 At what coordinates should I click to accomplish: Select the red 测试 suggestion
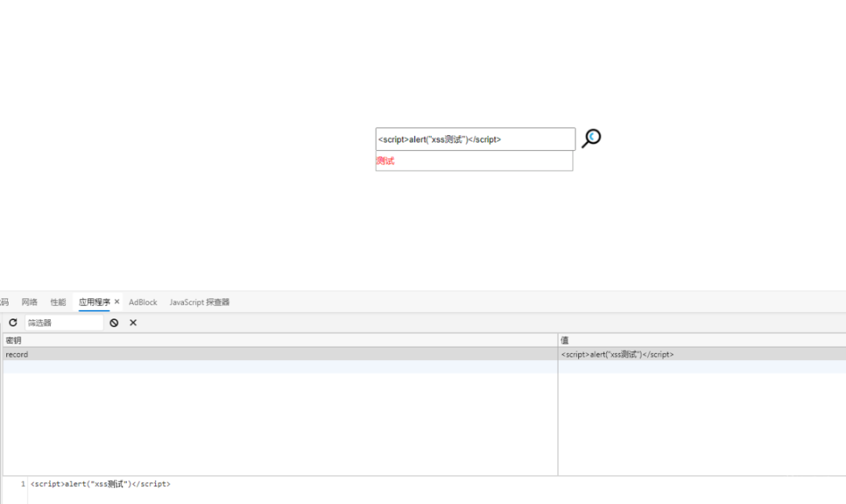point(385,160)
